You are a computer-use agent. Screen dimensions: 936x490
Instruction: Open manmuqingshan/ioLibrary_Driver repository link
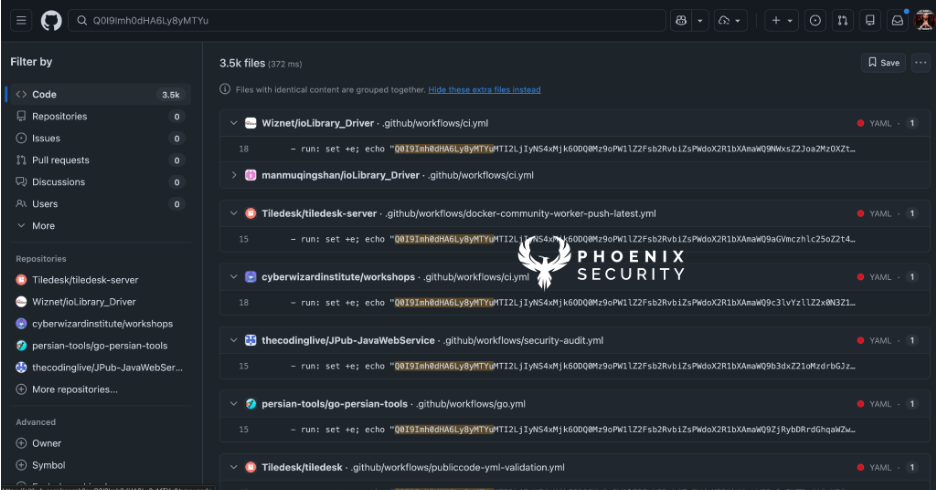[340, 175]
